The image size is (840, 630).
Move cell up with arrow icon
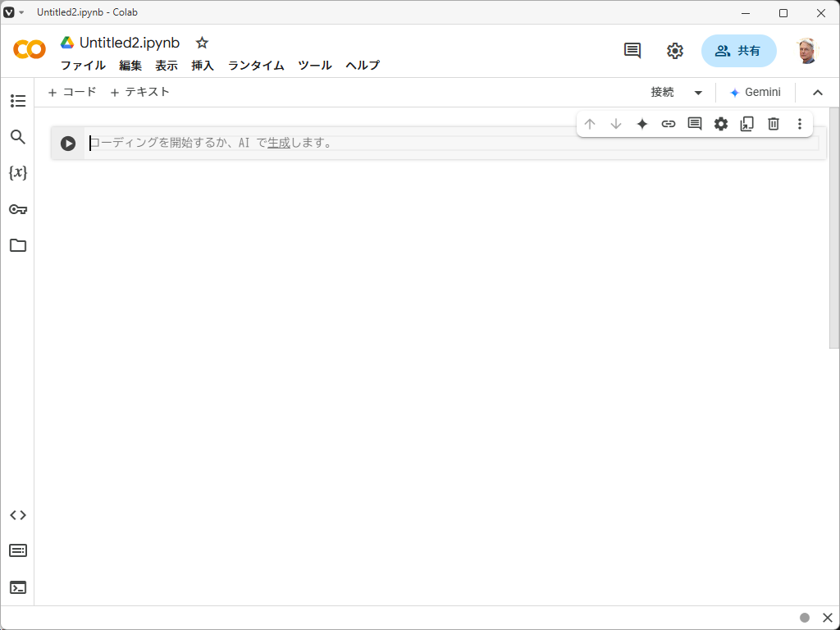point(590,125)
